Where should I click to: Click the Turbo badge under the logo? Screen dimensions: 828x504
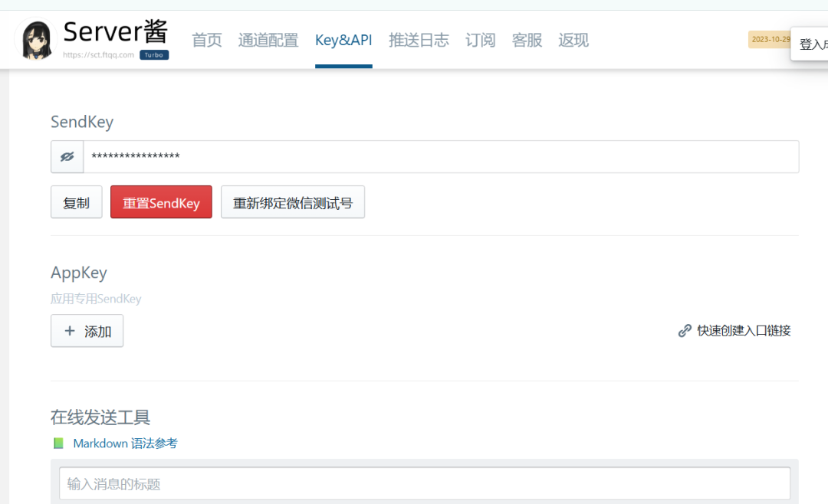[x=153, y=54]
